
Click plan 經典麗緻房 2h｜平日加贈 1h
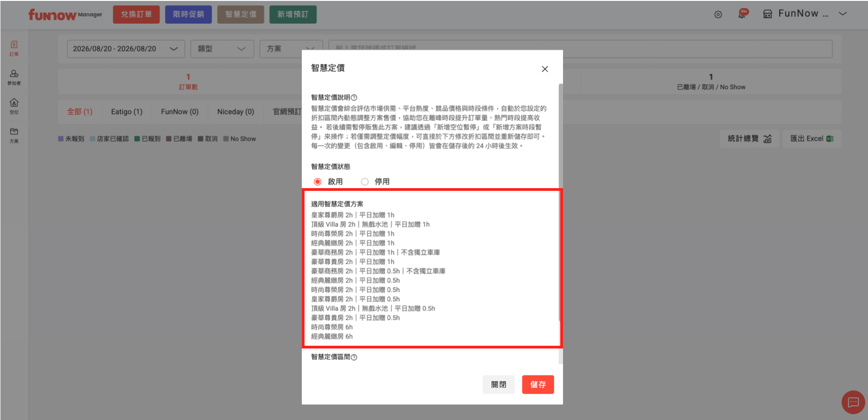click(x=353, y=243)
